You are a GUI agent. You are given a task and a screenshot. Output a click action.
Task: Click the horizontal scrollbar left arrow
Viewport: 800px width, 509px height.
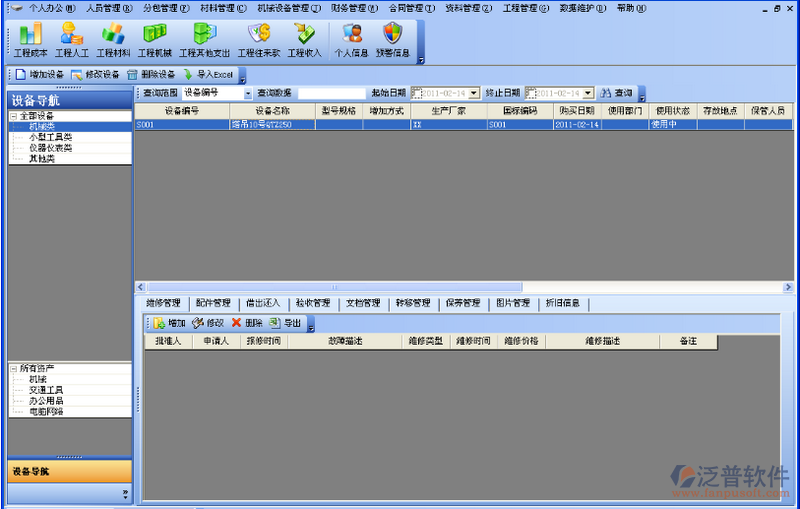pyautogui.click(x=141, y=287)
